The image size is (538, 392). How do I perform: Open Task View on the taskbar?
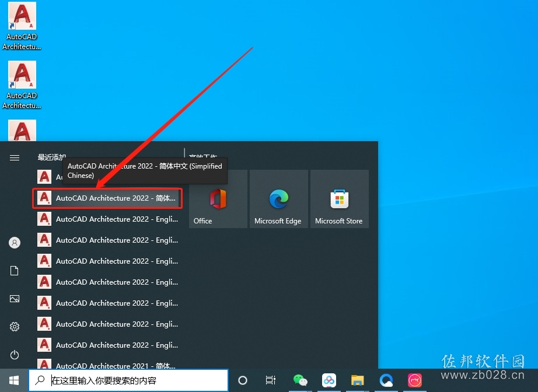271,380
